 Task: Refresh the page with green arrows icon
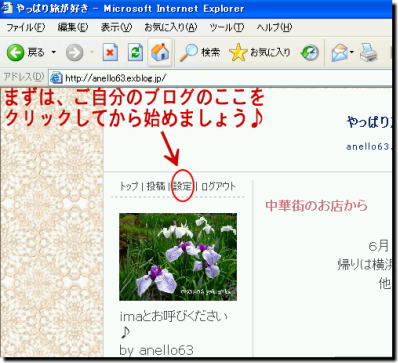[136, 52]
